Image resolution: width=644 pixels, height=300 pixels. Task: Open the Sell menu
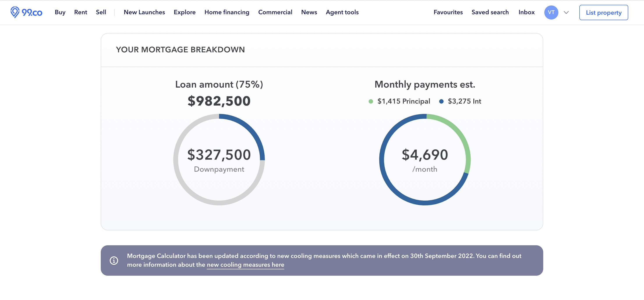click(x=101, y=12)
